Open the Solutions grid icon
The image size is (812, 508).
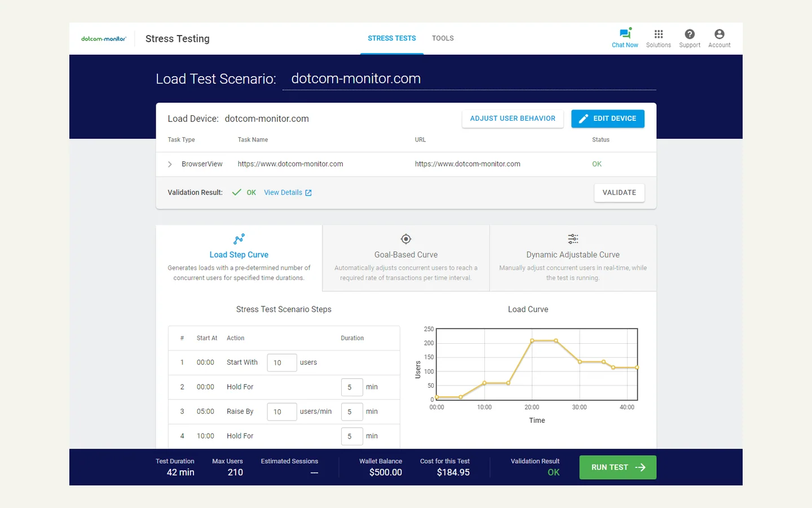tap(659, 34)
